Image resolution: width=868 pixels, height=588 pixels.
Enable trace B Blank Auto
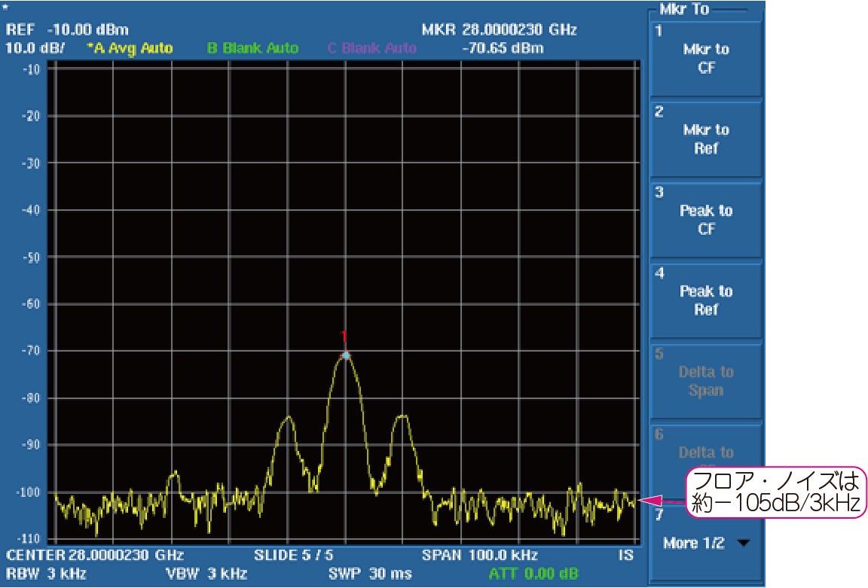pos(252,48)
